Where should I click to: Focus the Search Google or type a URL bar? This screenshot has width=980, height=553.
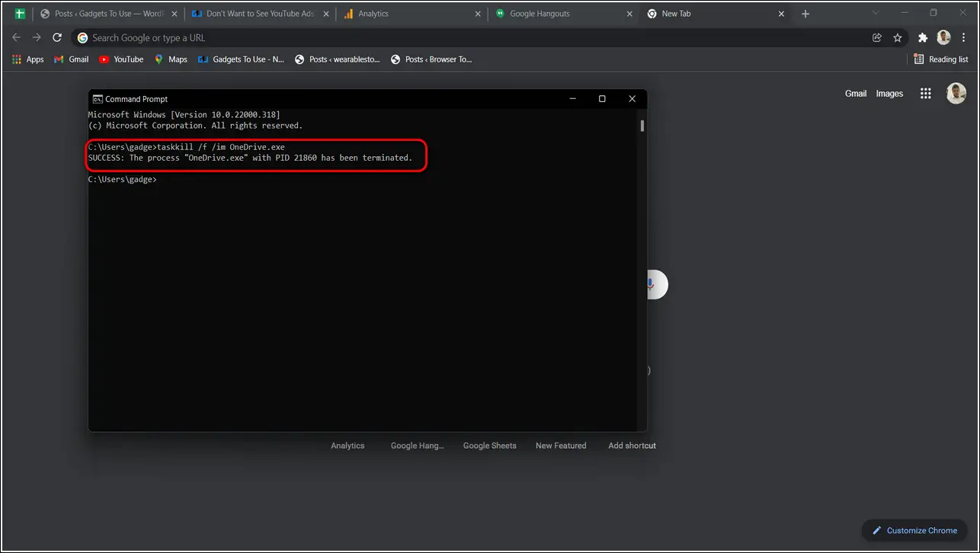[488, 37]
